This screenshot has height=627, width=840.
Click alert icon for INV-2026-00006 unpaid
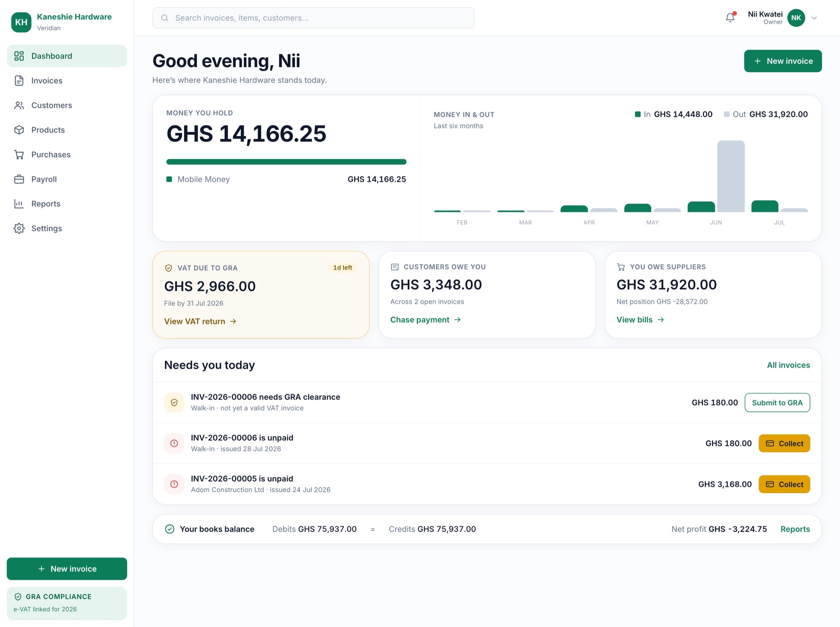coord(174,443)
